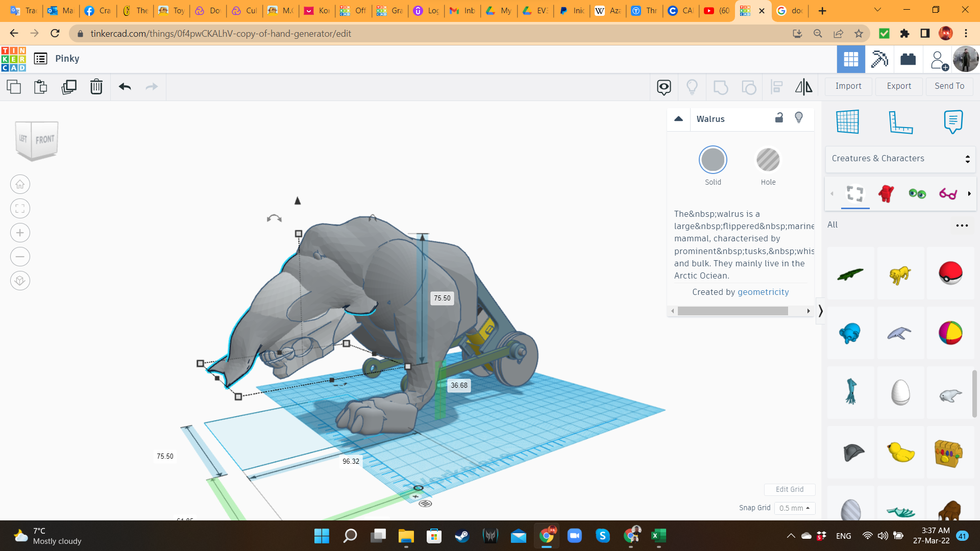Open the Snap Grid size dropdown
The width and height of the screenshot is (980, 551).
[x=795, y=508]
